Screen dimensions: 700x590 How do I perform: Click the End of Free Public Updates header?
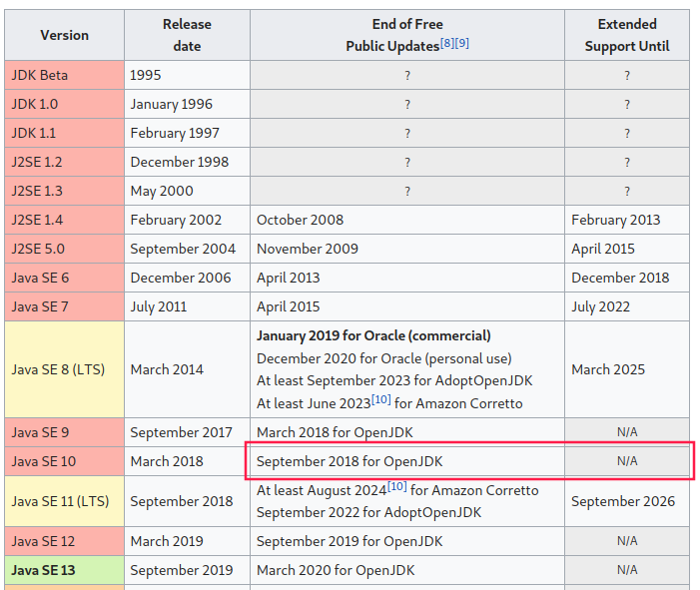pyautogui.click(x=407, y=35)
